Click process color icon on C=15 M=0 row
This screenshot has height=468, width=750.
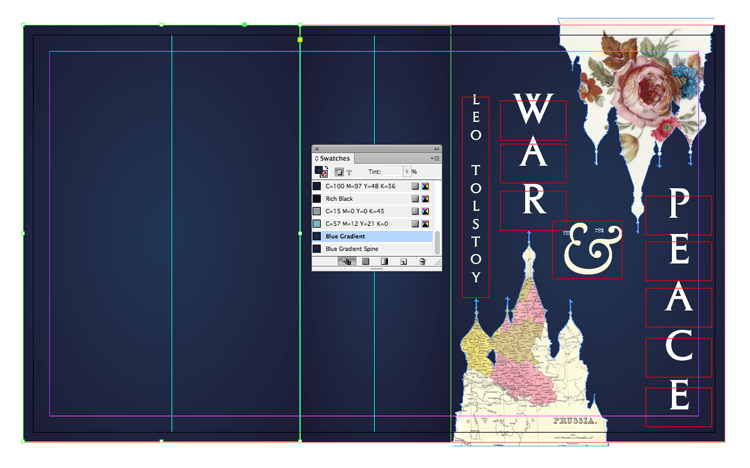tap(415, 211)
